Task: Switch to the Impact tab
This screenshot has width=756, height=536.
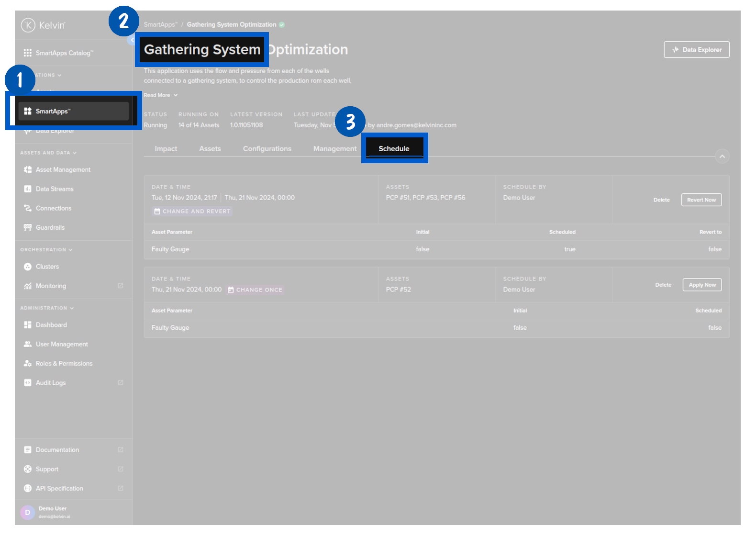Action: 166,149
